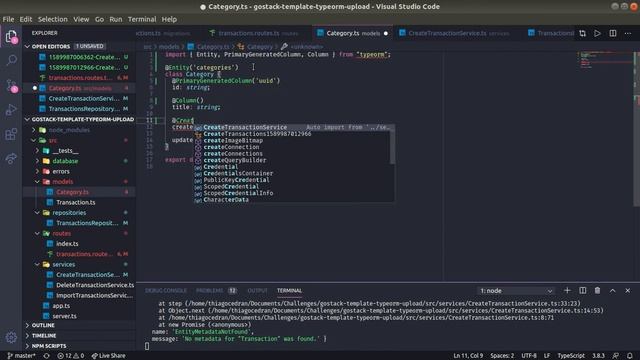Open the notifications bell in status bar

point(630,356)
